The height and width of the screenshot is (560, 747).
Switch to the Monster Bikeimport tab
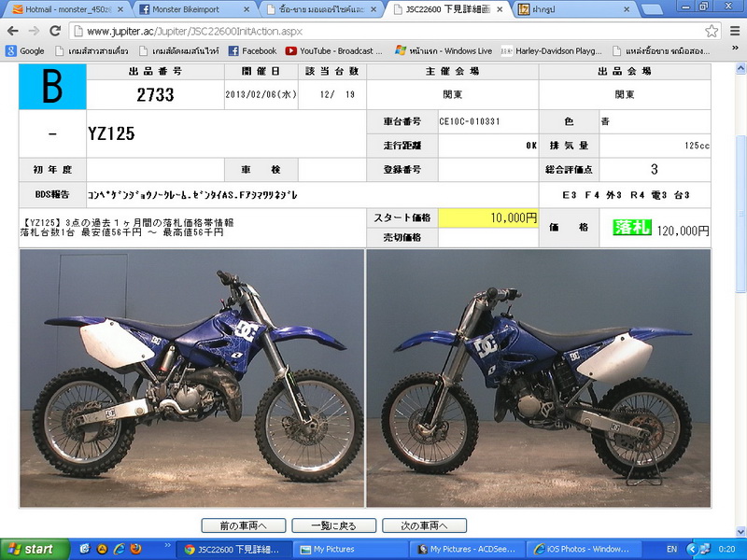pos(193,9)
